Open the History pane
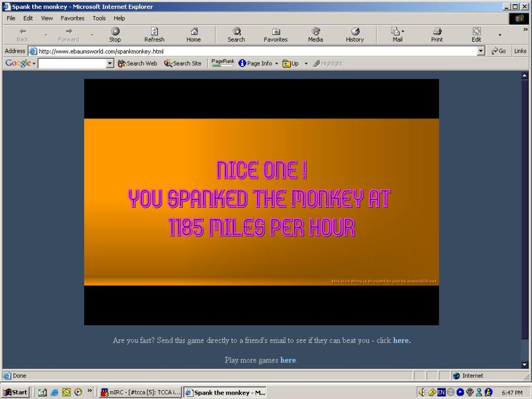Image resolution: width=532 pixels, height=399 pixels. point(355,35)
